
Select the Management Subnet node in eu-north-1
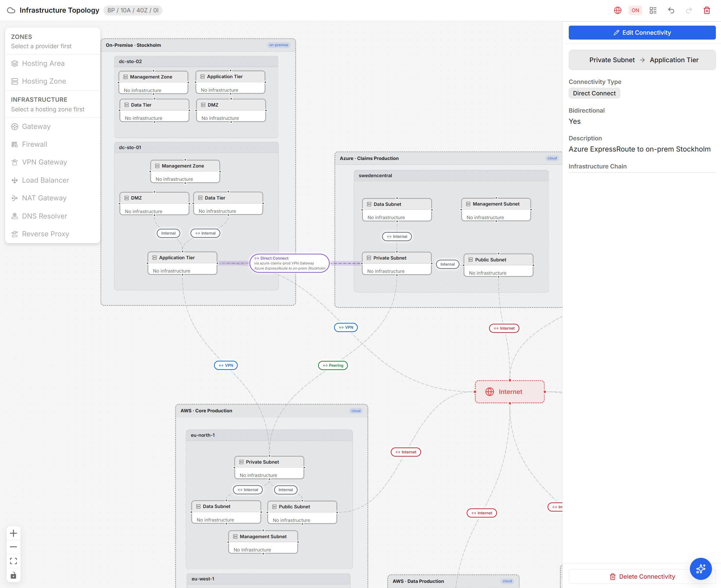click(263, 542)
